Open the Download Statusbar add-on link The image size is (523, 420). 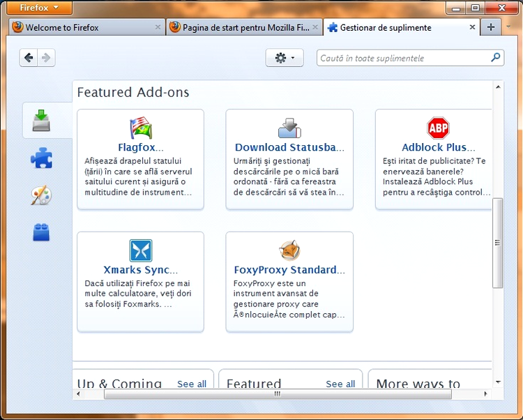289,147
